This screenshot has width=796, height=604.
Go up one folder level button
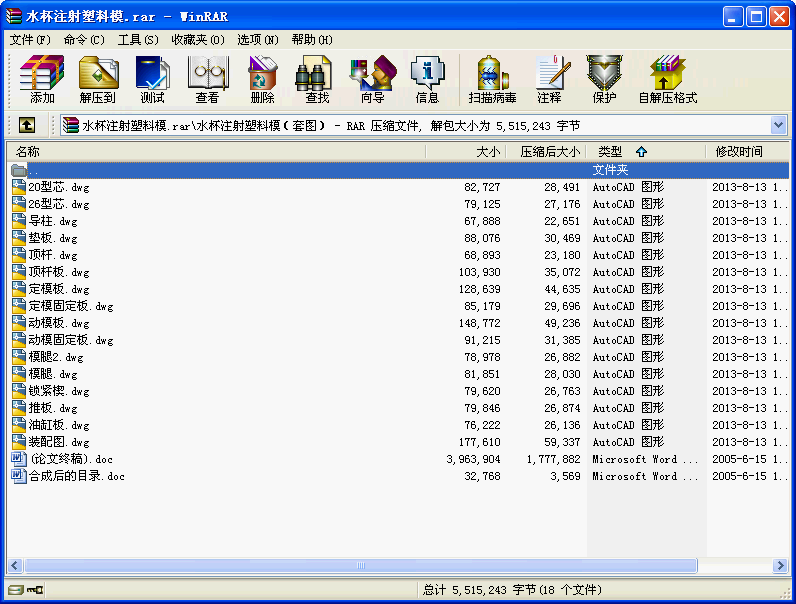point(27,125)
